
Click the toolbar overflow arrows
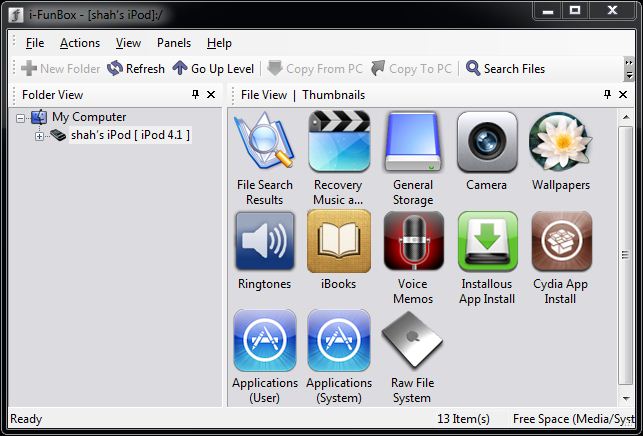coord(629,69)
